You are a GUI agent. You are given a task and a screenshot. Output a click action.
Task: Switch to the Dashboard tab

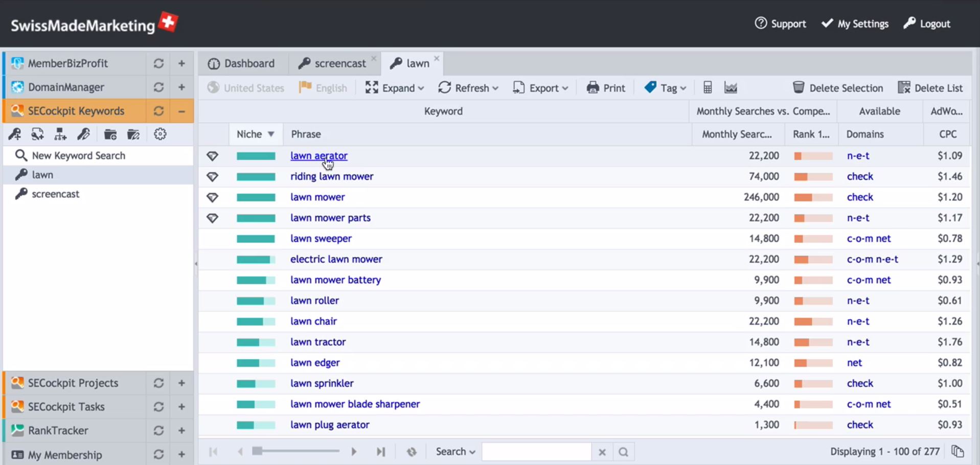click(241, 63)
